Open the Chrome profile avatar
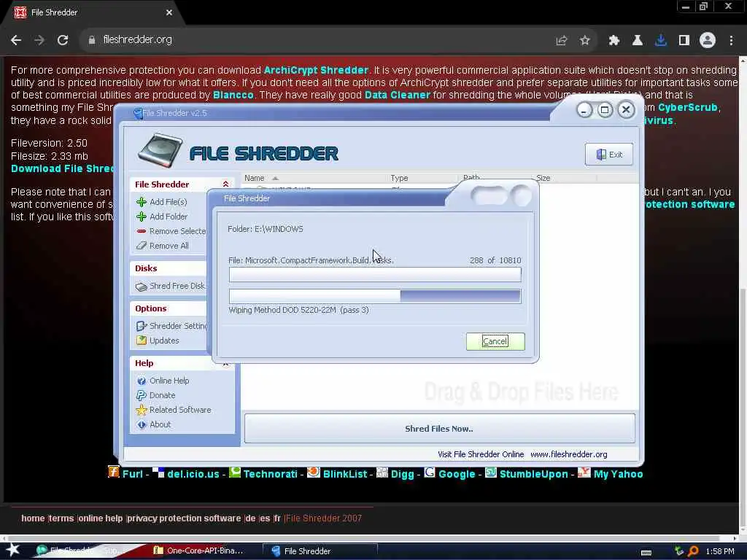747x560 pixels. [708, 41]
